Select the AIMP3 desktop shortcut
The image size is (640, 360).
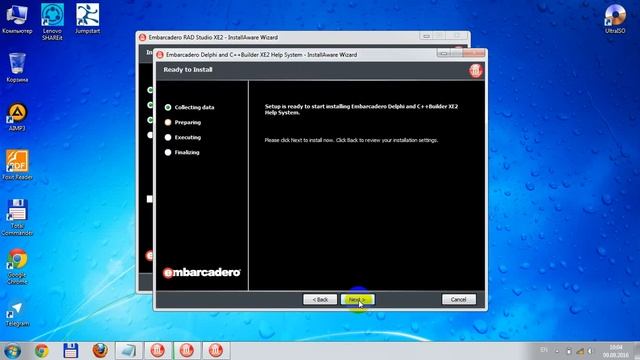pos(17,117)
